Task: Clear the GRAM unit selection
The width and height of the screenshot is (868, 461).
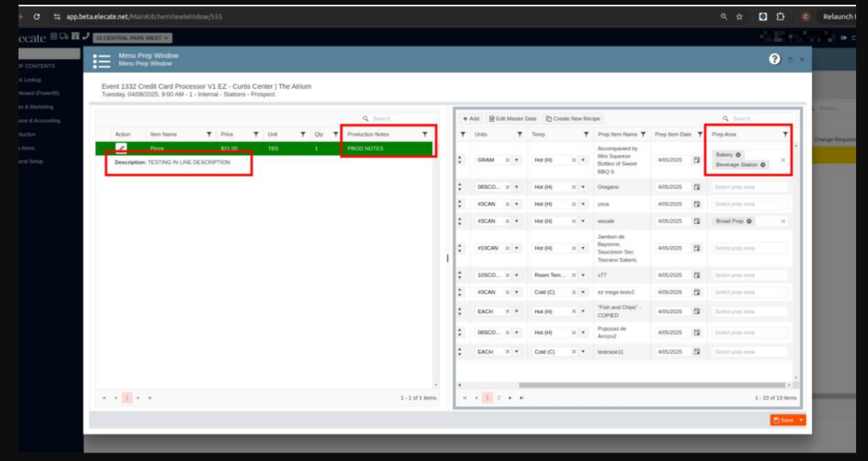Action: 508,160
